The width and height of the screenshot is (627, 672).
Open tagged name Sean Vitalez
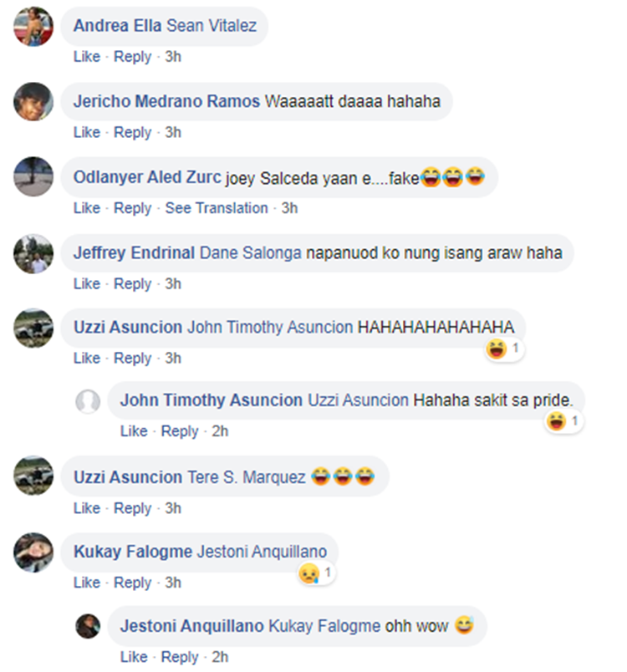[212, 26]
